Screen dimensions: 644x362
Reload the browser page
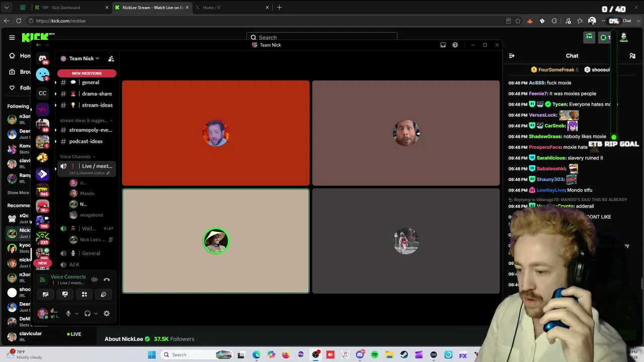tap(19, 21)
